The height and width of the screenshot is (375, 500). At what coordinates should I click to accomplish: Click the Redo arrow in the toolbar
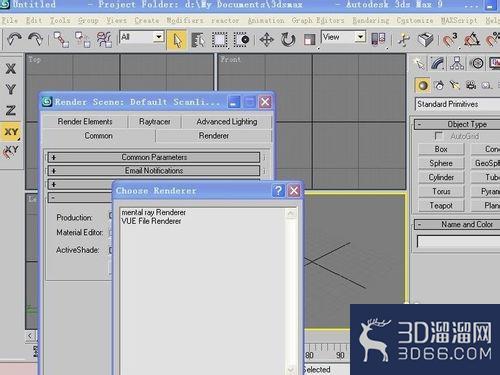pos(35,39)
